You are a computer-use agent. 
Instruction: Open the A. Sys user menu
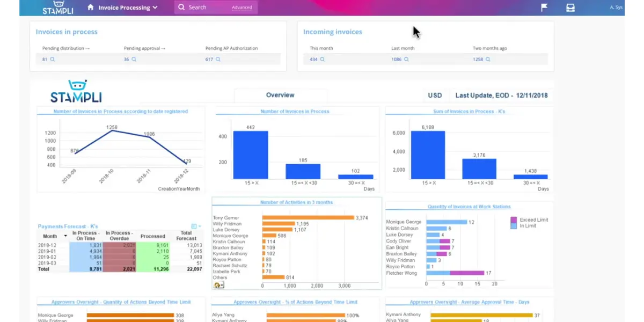click(616, 8)
